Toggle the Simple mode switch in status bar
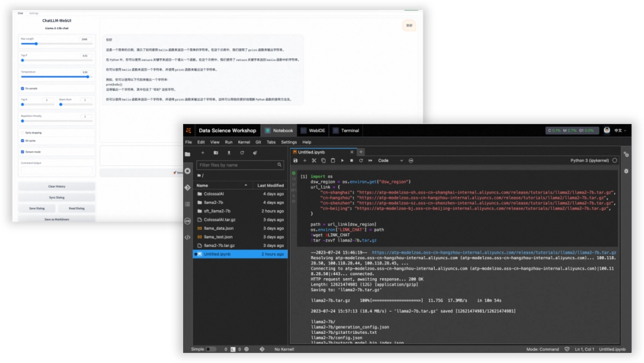This screenshot has width=644, height=363. coord(210,349)
